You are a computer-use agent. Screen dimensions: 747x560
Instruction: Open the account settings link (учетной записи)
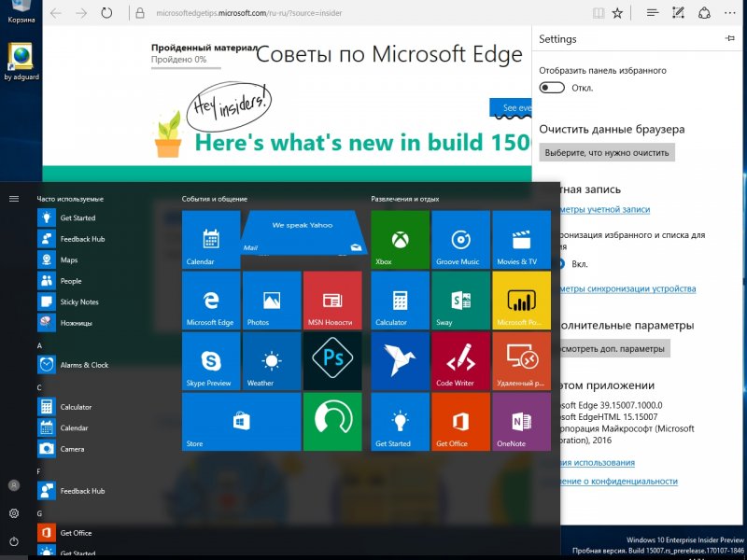pyautogui.click(x=605, y=209)
